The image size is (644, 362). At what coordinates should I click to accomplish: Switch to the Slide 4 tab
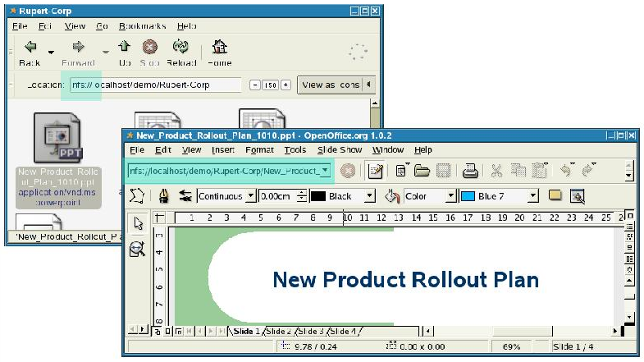coord(343,331)
